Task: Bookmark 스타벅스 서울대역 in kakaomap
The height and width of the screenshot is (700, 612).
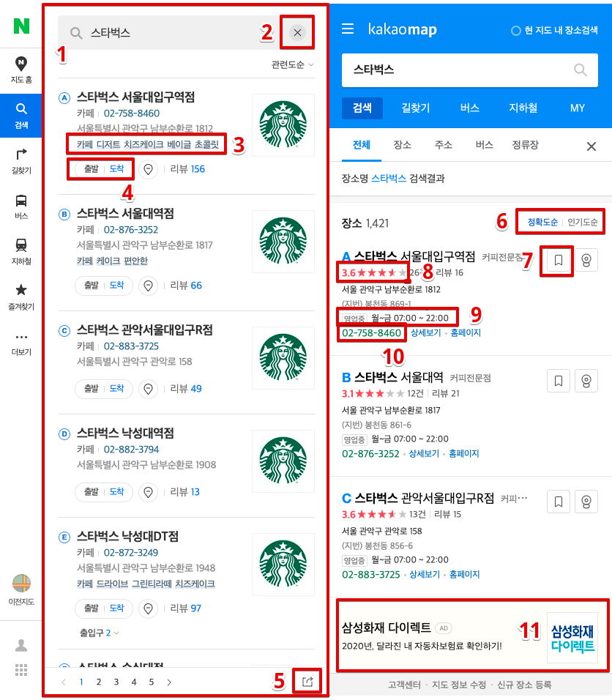Action: [x=559, y=381]
